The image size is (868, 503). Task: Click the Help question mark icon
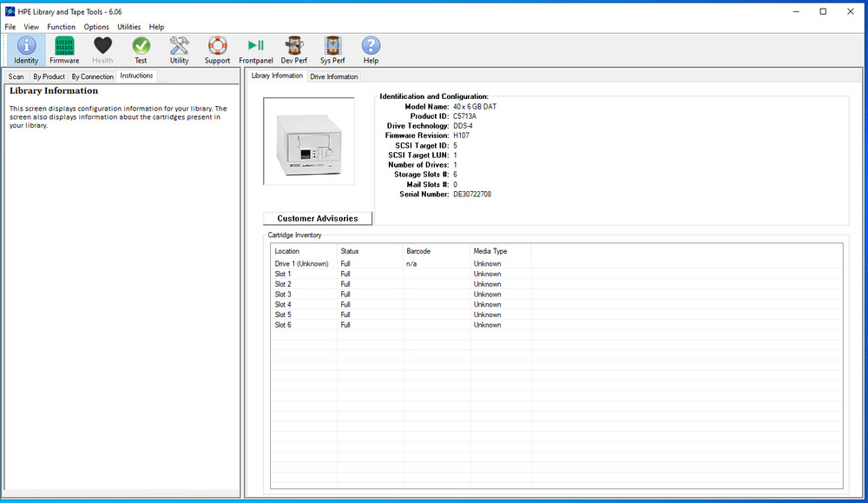[371, 50]
